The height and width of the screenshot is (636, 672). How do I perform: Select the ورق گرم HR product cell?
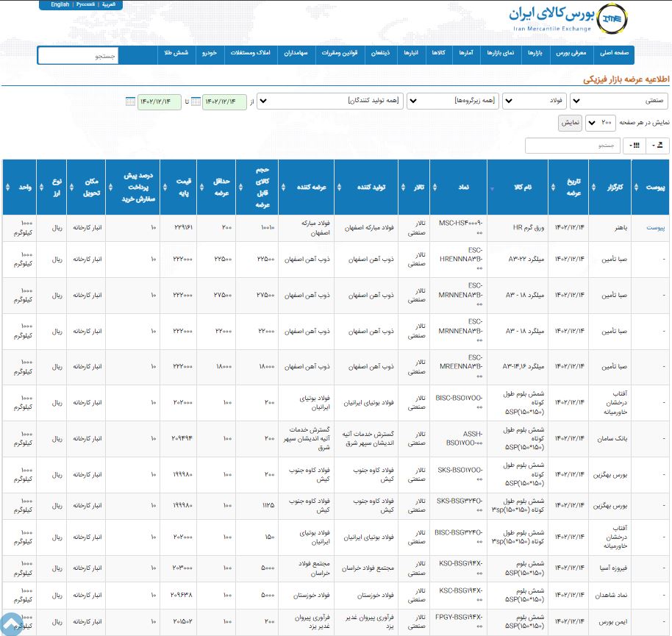point(518,228)
